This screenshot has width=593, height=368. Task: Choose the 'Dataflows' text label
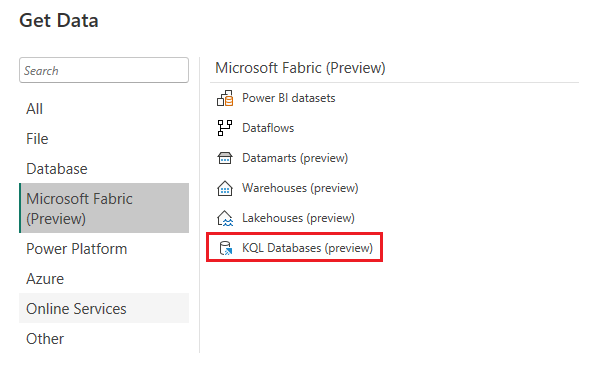click(268, 128)
